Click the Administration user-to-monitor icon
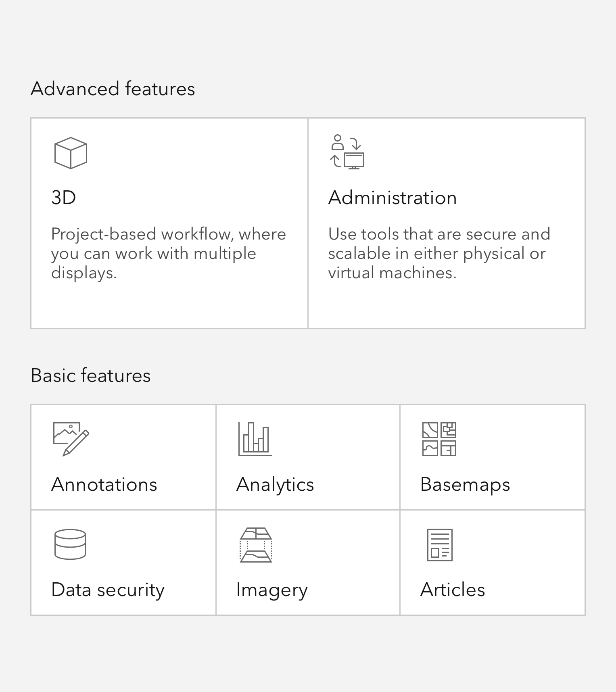Image resolution: width=616 pixels, height=692 pixels. pos(347,152)
